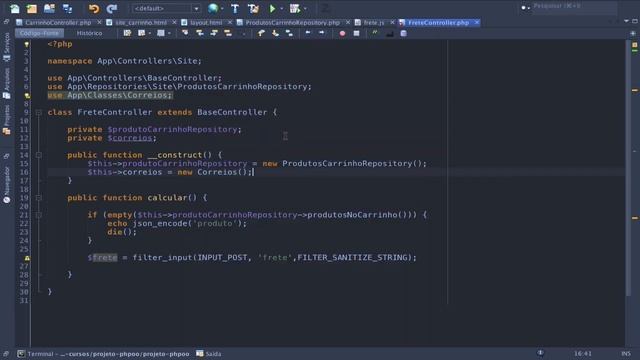Click the Shift Line Left icon
Screen dimensions: 640x360
tap(308, 33)
